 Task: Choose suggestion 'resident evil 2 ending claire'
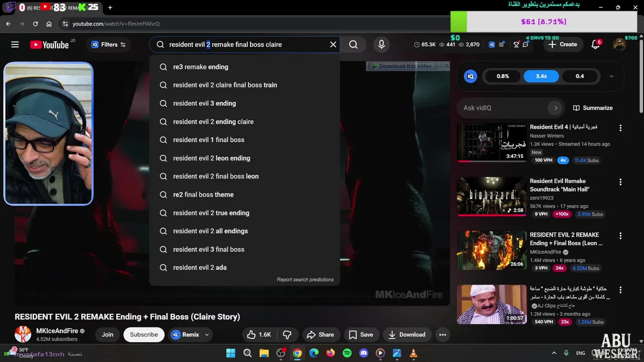tap(245, 122)
